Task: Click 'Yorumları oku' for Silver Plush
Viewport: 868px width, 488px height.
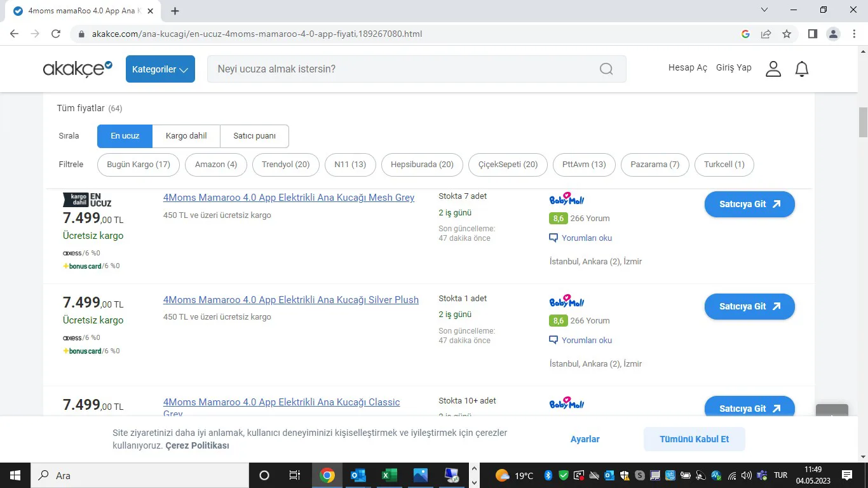Action: pos(580,341)
